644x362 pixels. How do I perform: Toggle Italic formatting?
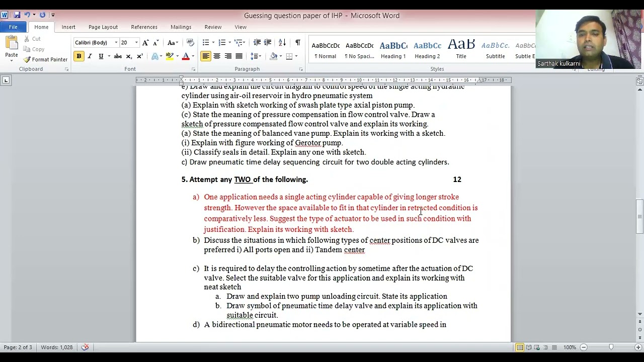click(x=90, y=56)
